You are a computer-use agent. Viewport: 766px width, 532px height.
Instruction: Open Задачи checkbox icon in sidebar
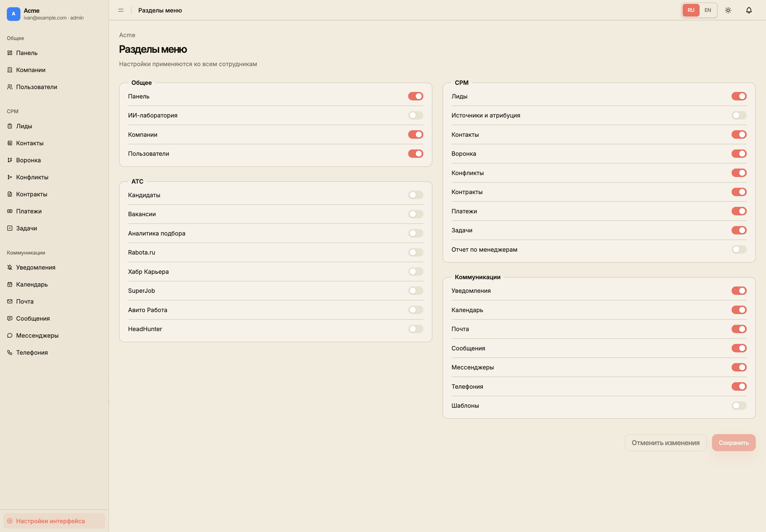click(10, 228)
